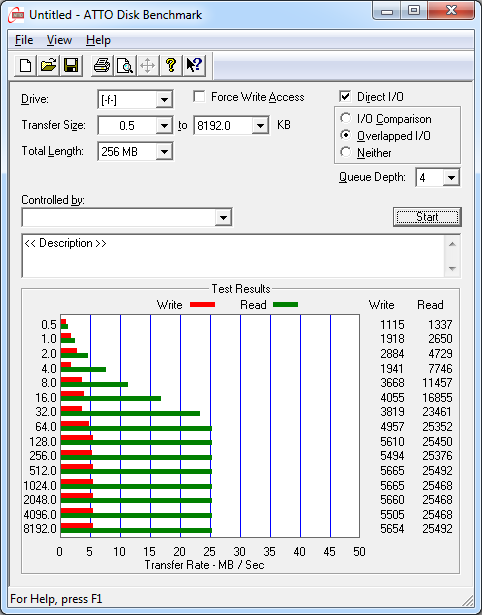This screenshot has width=482, height=615.
Task: Click the read value 25352
Action: coord(437,426)
